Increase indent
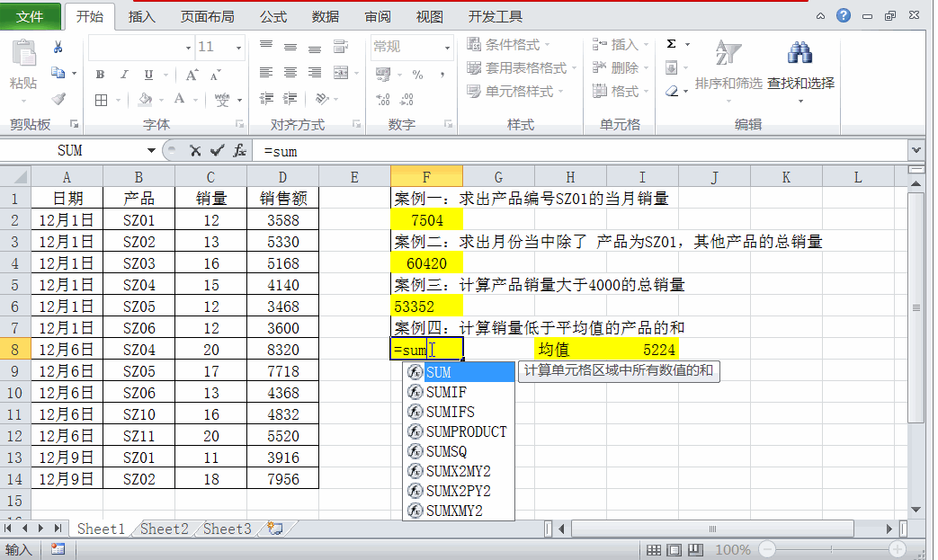Viewport: 938px width, 560px height. pyautogui.click(x=290, y=99)
